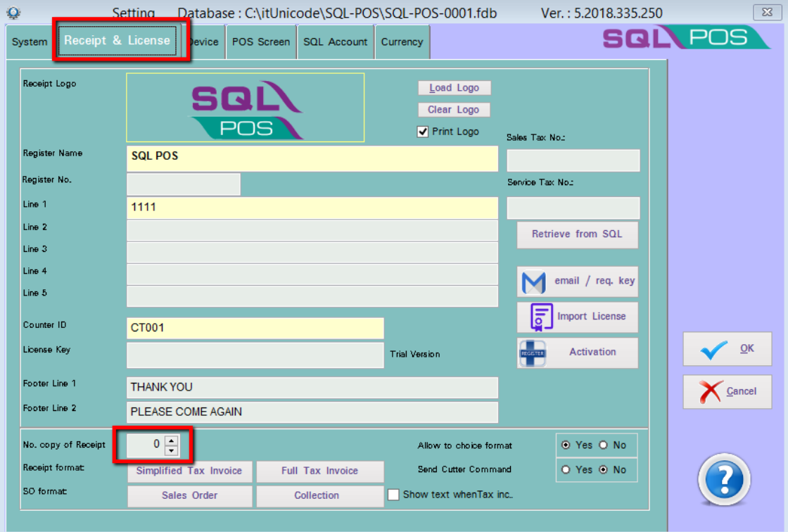This screenshot has height=532, width=788.
Task: Uncheck the Print Logo checkbox
Action: (x=423, y=132)
